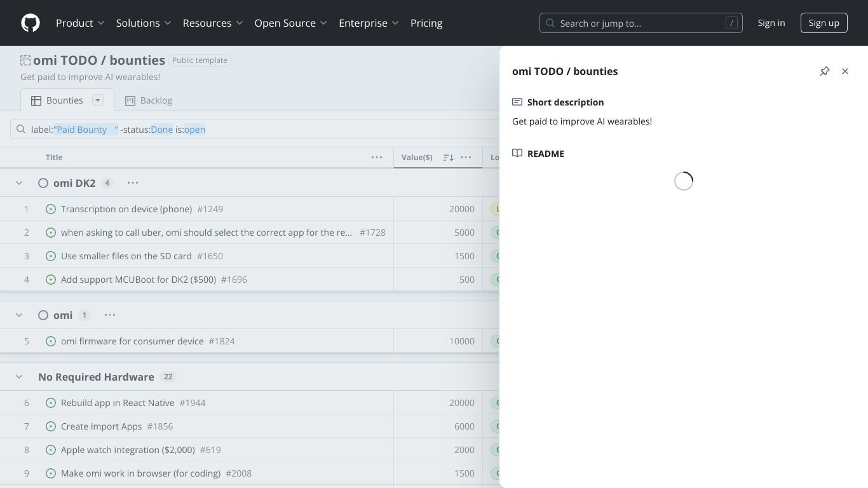Click the 6000 value for Create Import Apps
This screenshot has width=868, height=488.
pyautogui.click(x=465, y=426)
